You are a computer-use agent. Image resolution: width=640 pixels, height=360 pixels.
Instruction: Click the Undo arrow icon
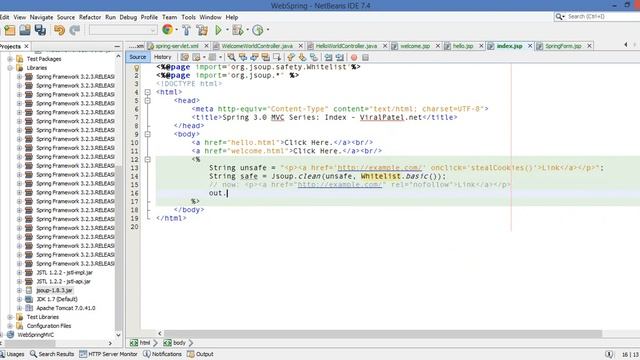point(60,30)
